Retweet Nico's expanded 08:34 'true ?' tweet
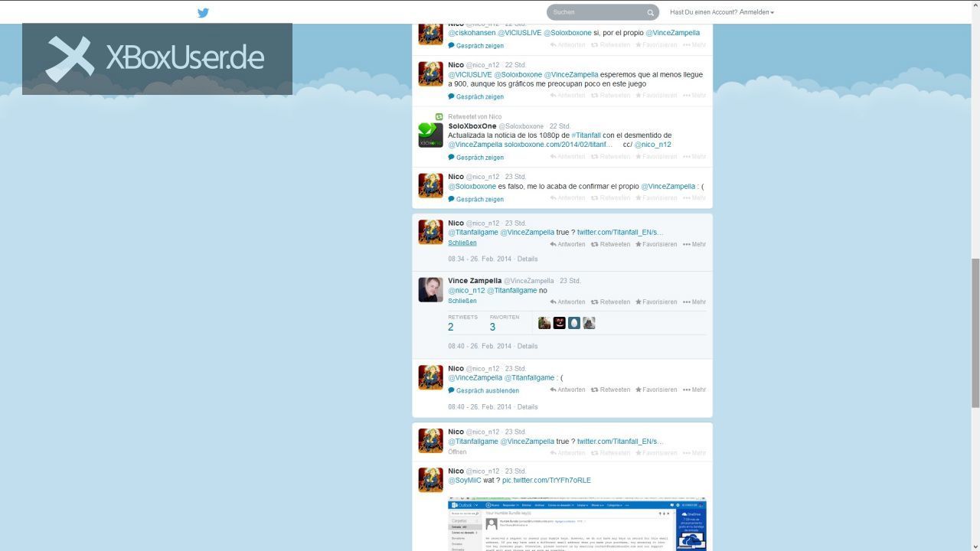Screen dimensions: 980x551 pyautogui.click(x=610, y=244)
